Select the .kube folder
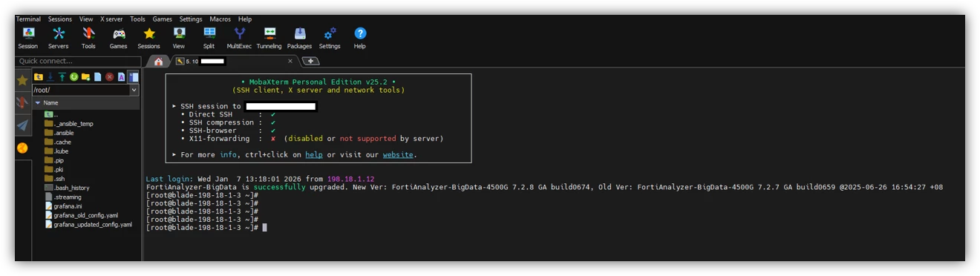Viewport: 980px width, 276px height. 56,151
